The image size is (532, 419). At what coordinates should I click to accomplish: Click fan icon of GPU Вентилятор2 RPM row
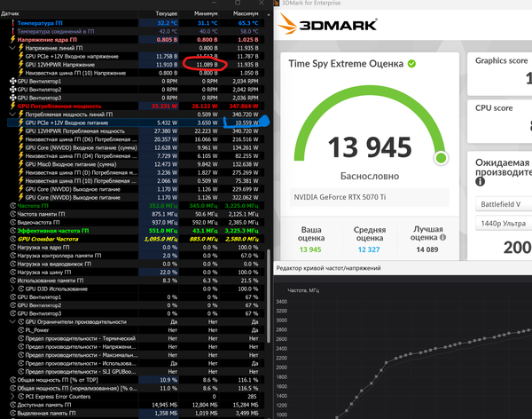click(x=13, y=90)
